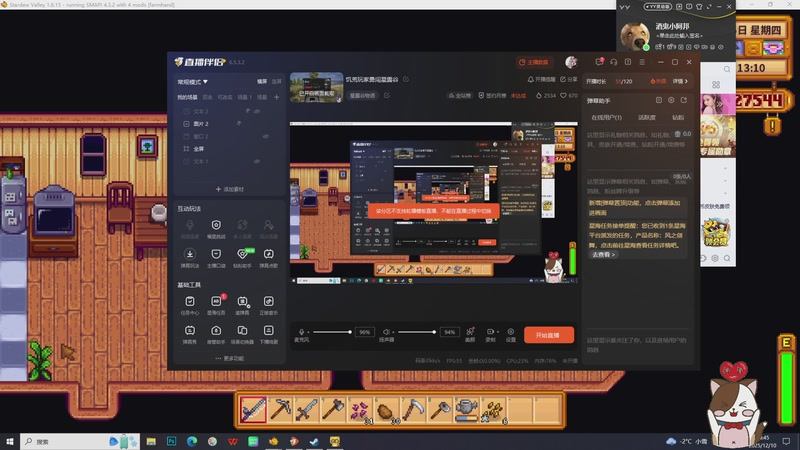Toggle visibility eye for 文本 2 layer

257,111
